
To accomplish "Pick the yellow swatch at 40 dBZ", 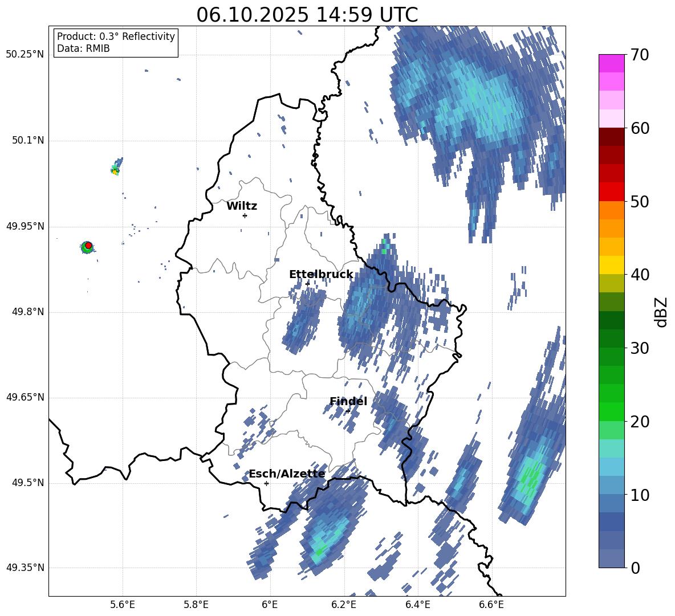I will 611,265.
